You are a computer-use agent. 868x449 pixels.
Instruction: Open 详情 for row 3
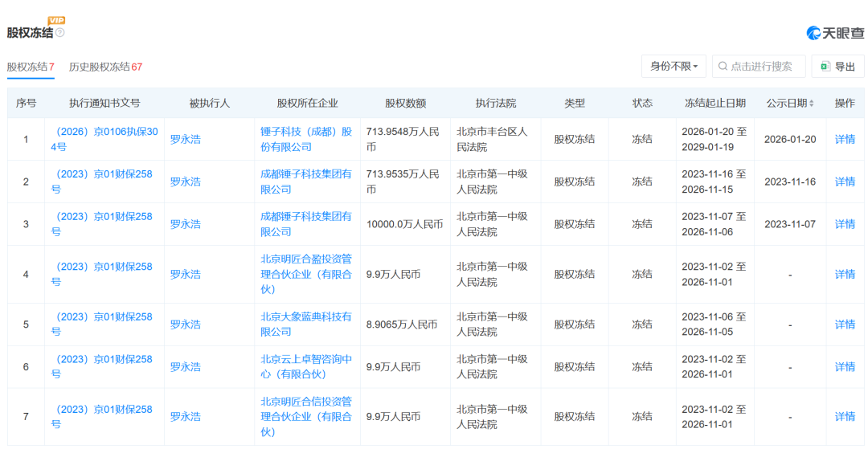coord(845,224)
